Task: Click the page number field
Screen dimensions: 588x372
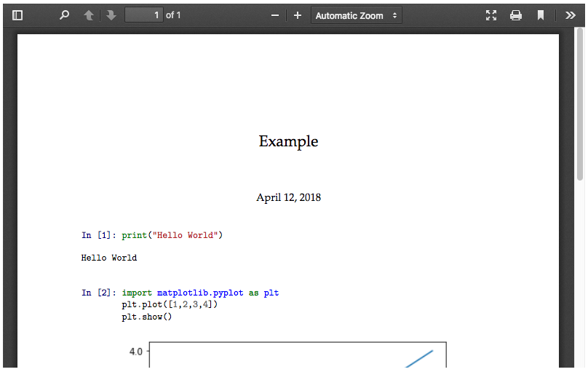Action: [x=144, y=15]
